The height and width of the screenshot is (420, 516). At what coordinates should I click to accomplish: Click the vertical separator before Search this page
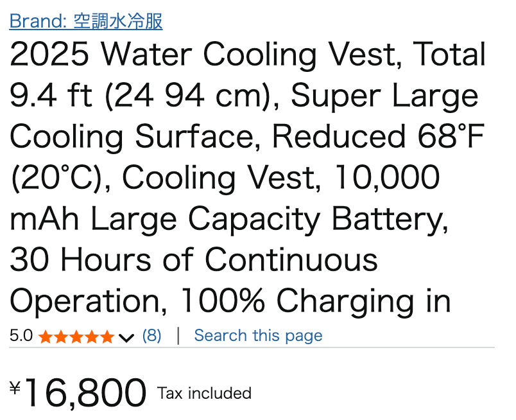click(x=178, y=336)
